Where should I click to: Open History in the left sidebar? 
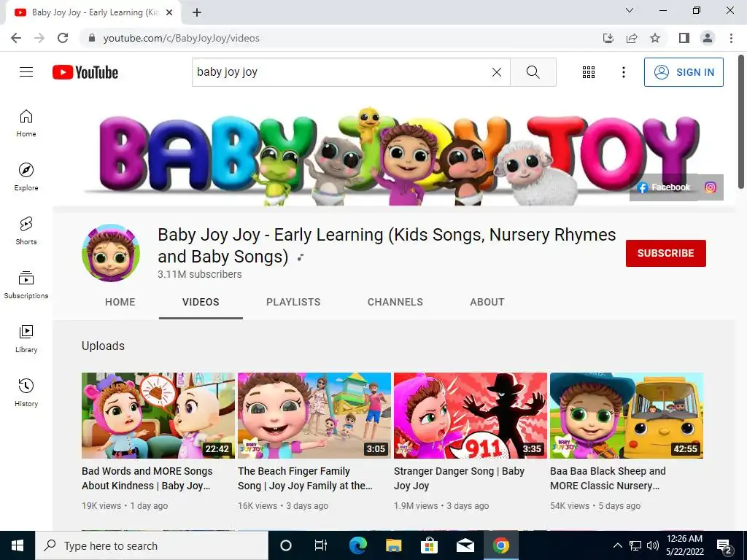pos(26,392)
